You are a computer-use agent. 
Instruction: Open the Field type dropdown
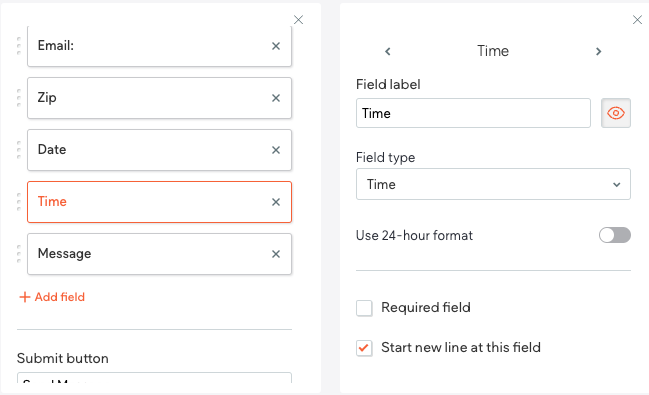[x=493, y=184]
